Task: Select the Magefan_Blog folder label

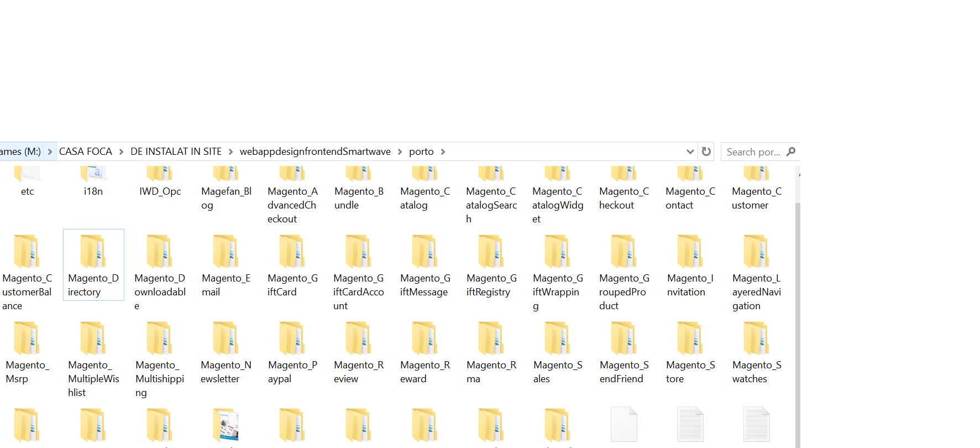Action: coord(226,198)
